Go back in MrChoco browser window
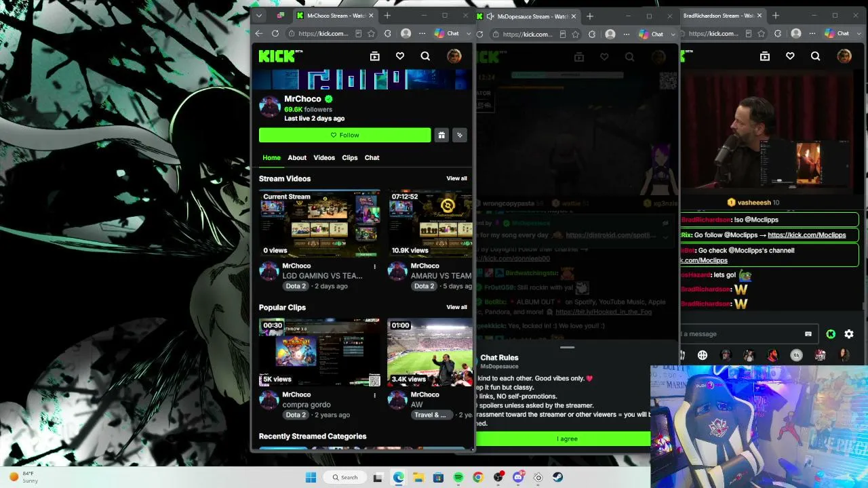This screenshot has height=488, width=868. [x=258, y=33]
